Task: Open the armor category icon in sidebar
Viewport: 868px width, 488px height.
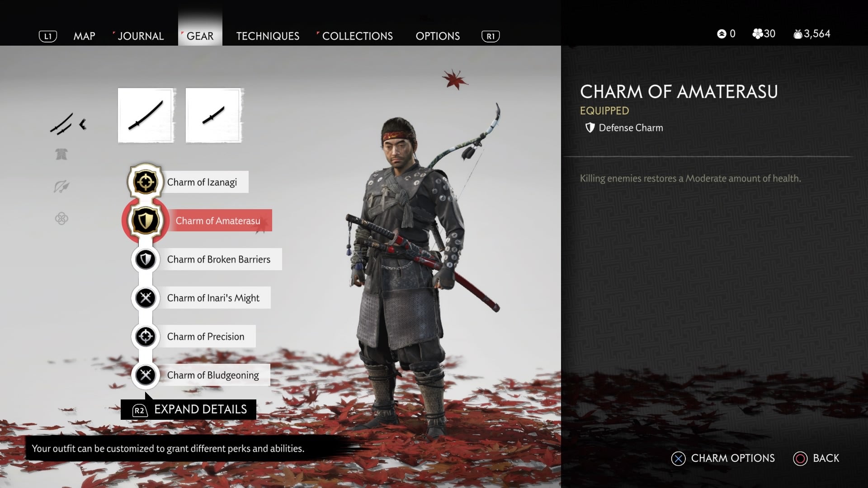Action: [x=61, y=155]
